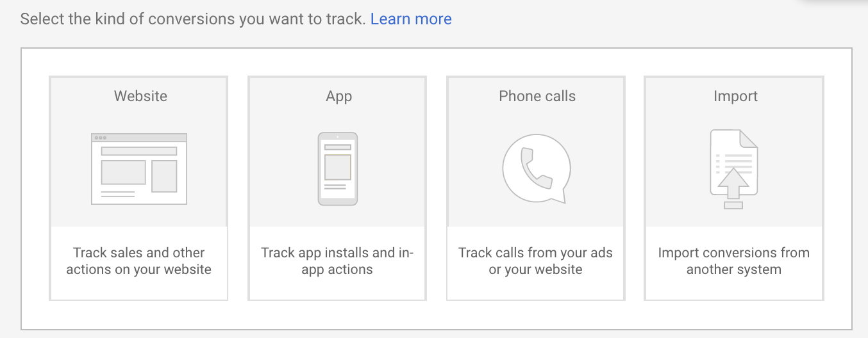Screen dimensions: 868x338
Task: Select the Import document upload icon
Action: (x=734, y=169)
